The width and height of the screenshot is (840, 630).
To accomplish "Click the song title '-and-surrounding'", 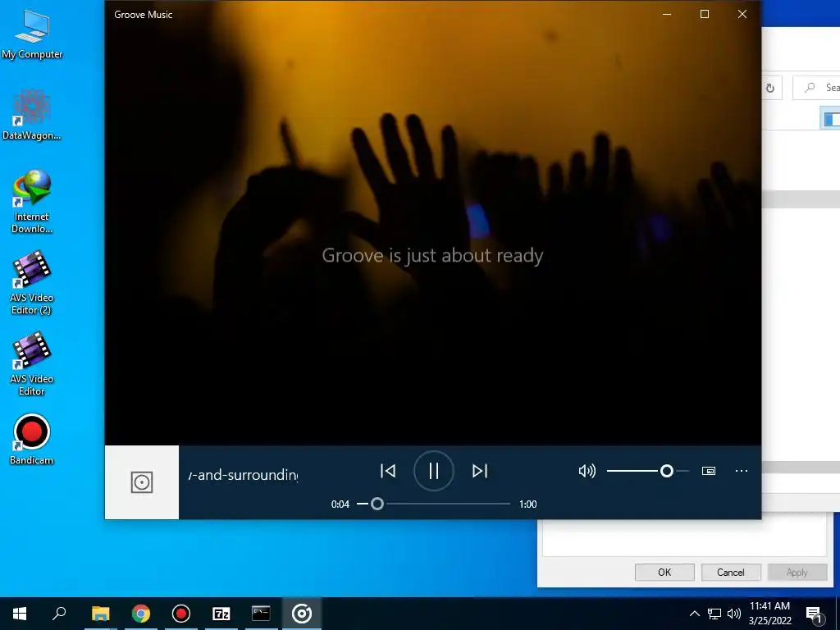I will tap(243, 475).
